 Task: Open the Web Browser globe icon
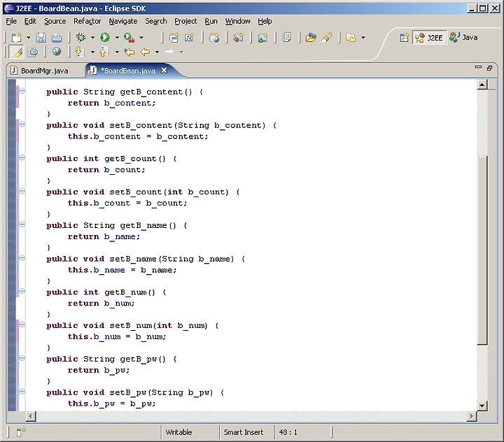coord(57,52)
